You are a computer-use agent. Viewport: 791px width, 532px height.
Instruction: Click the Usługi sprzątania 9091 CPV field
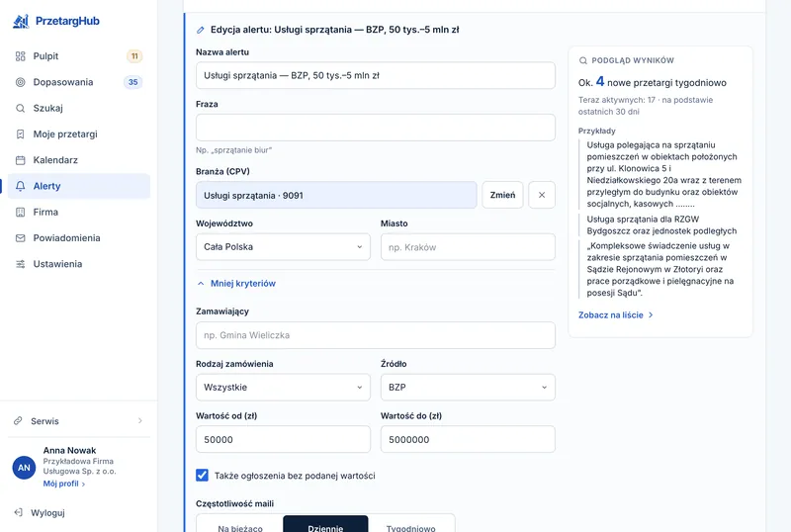[x=336, y=195]
